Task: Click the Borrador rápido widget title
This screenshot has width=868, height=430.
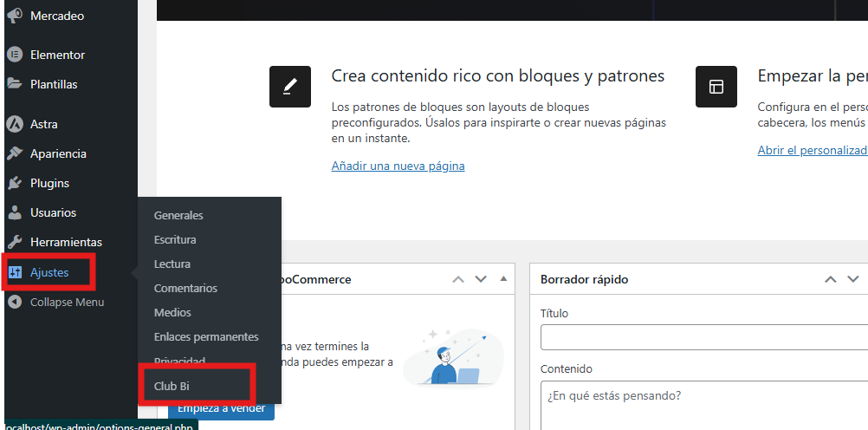Action: tap(584, 279)
